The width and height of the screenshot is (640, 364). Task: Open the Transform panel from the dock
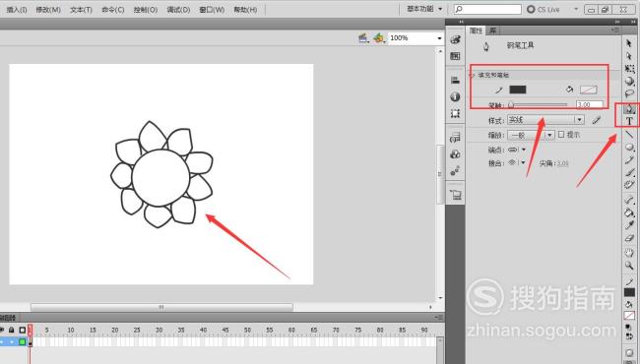[x=455, y=113]
